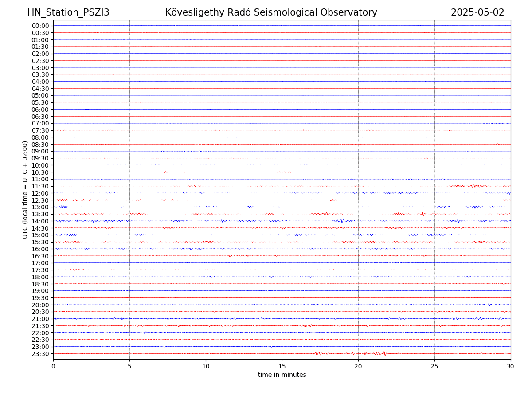The image size is (532, 399).
Task: Click the date 2025-05-02 label
Action: click(x=477, y=12)
